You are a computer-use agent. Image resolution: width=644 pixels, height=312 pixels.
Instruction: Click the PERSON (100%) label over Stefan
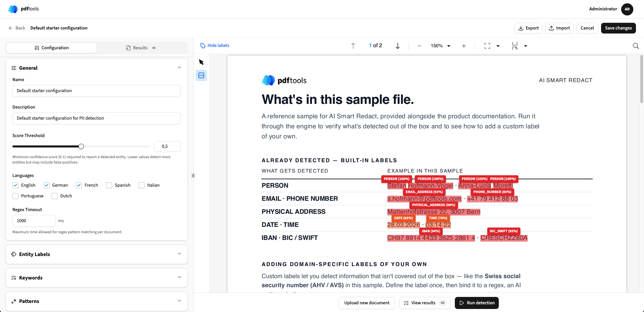(x=396, y=179)
